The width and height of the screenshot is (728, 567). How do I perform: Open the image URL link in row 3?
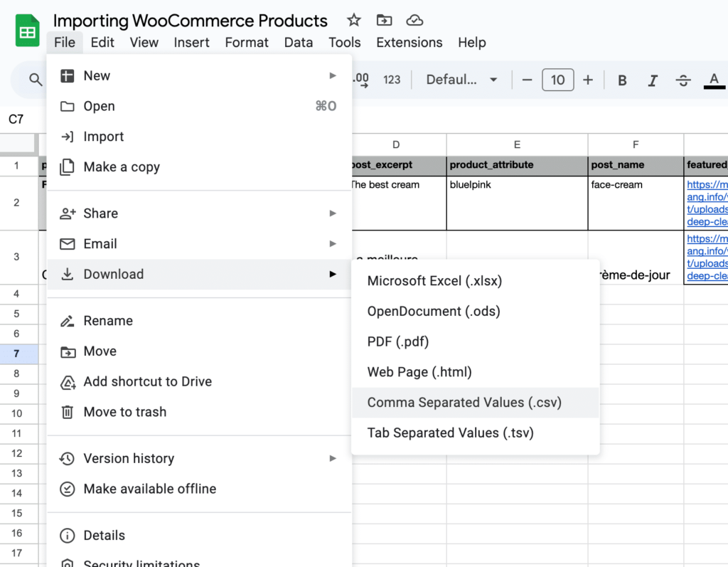pos(707,257)
